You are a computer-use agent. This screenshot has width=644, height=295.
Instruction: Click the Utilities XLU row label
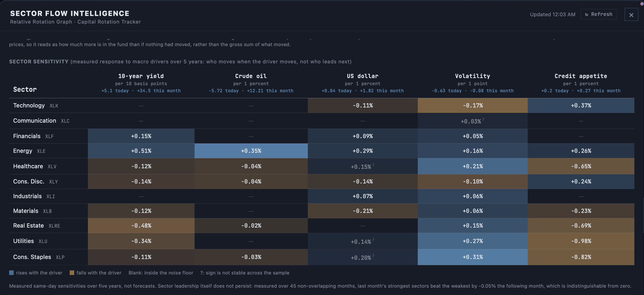click(x=30, y=241)
